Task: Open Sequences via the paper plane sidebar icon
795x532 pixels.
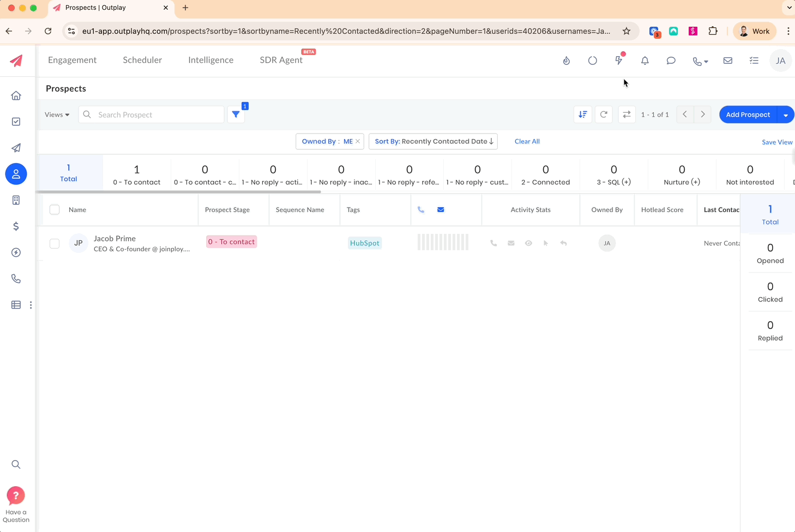Action: [x=16, y=148]
